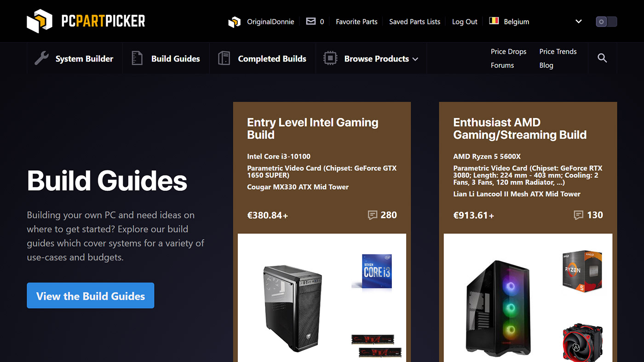Open the inbox envelope icon
The image size is (644, 362).
tap(311, 21)
